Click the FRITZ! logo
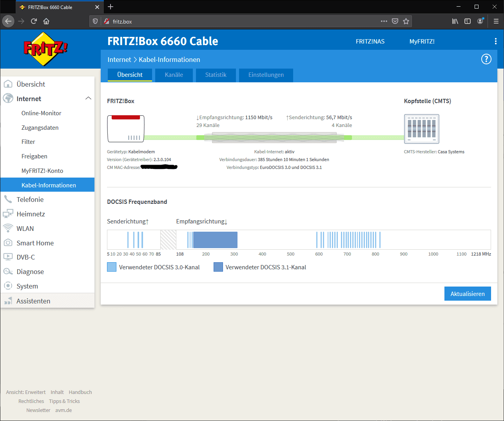The image size is (504, 421). [x=45, y=49]
